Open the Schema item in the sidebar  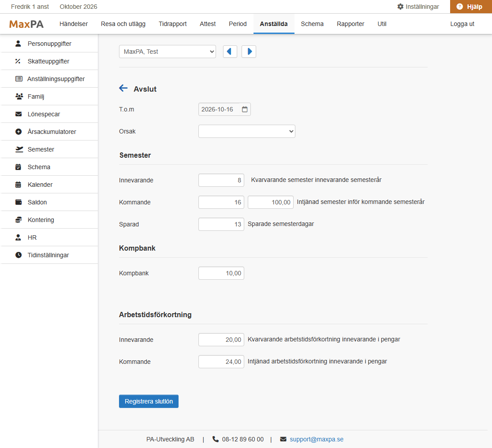(49, 167)
